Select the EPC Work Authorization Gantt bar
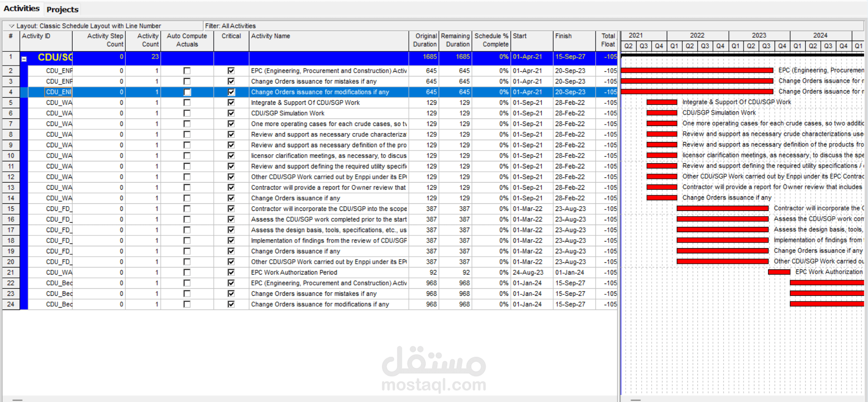The width and height of the screenshot is (868, 402). pos(779,272)
